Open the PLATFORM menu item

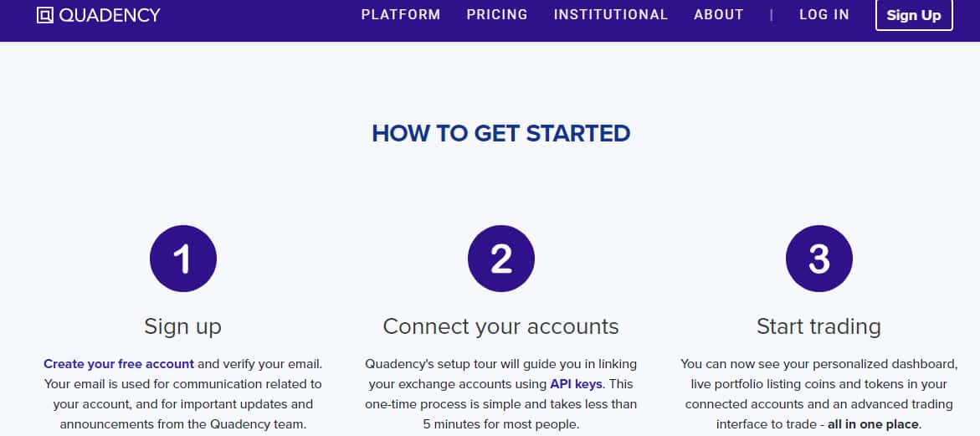401,15
